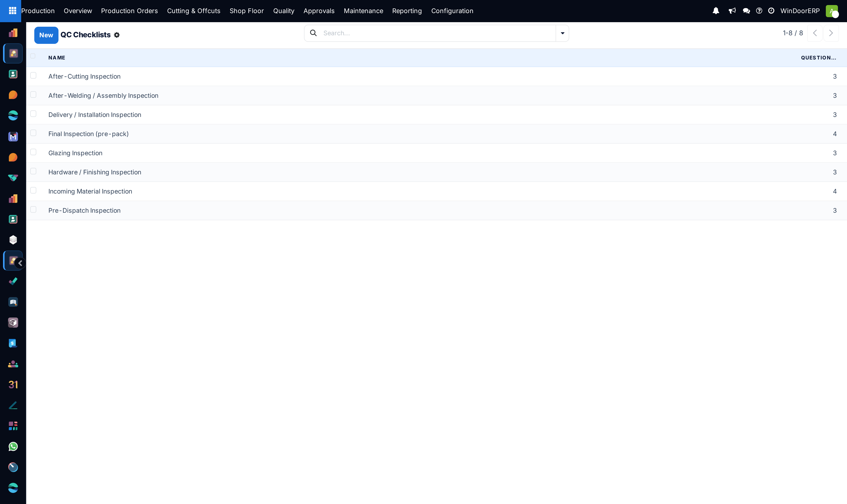This screenshot has height=504, width=847.
Task: Check the After-Cutting Inspection row checkbox
Action: pyautogui.click(x=33, y=75)
